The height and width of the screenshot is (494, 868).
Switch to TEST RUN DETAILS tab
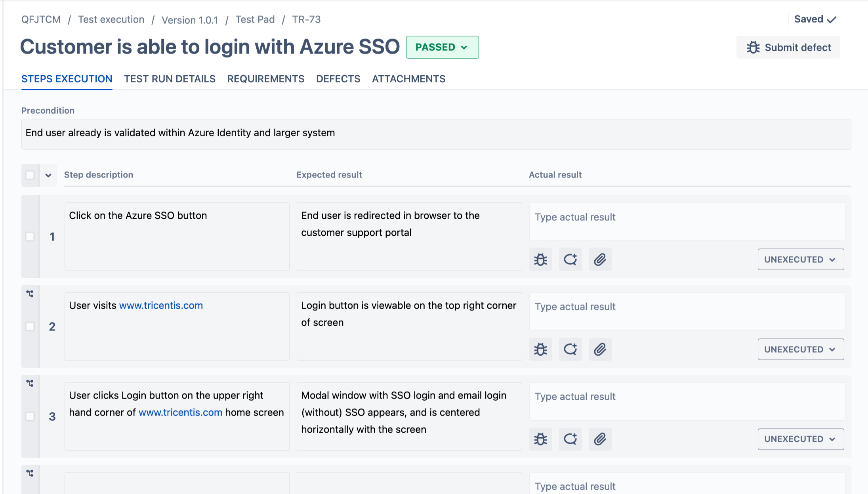pos(170,79)
